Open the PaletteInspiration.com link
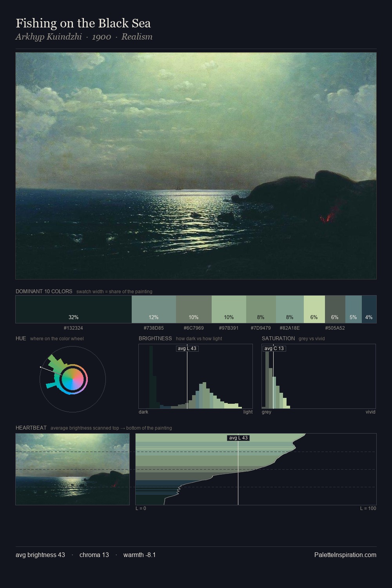The width and height of the screenshot is (392, 588). [345, 555]
